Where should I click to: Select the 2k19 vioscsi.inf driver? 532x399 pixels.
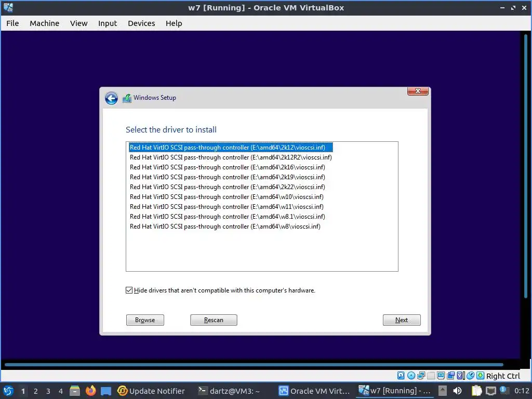point(228,177)
